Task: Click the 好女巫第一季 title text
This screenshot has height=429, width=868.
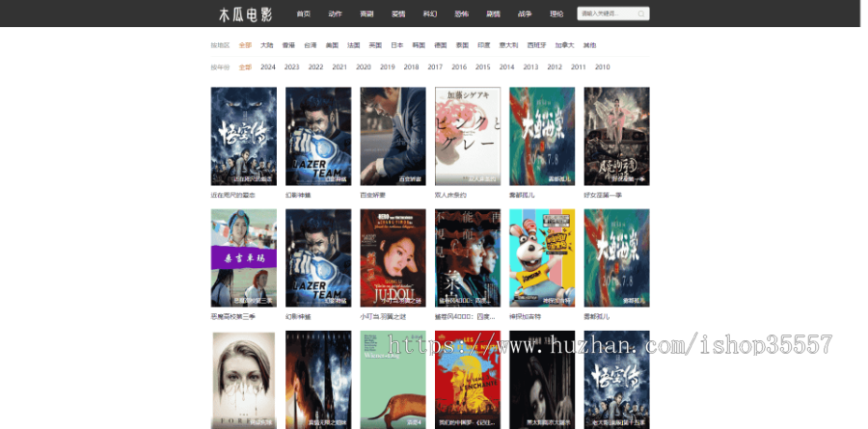Action: pyautogui.click(x=603, y=196)
